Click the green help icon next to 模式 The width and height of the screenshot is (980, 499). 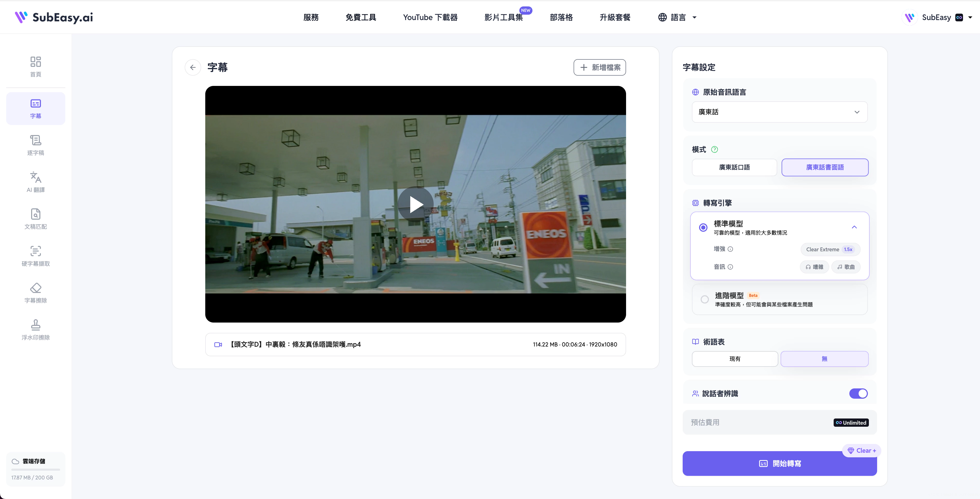tap(715, 149)
